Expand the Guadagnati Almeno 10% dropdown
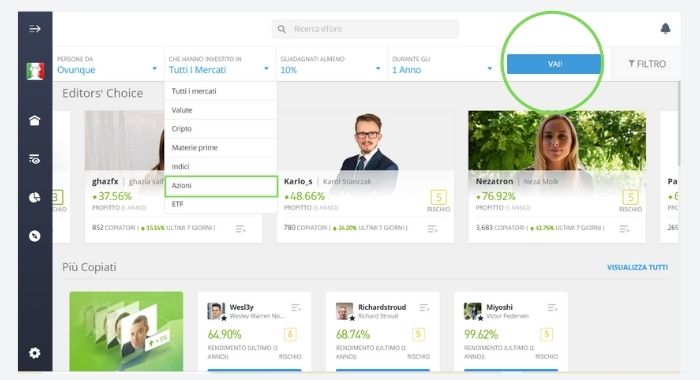700x380 pixels. 331,64
